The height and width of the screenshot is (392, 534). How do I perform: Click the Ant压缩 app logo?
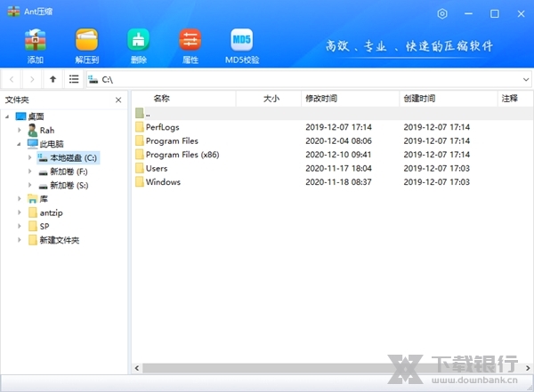tap(13, 12)
